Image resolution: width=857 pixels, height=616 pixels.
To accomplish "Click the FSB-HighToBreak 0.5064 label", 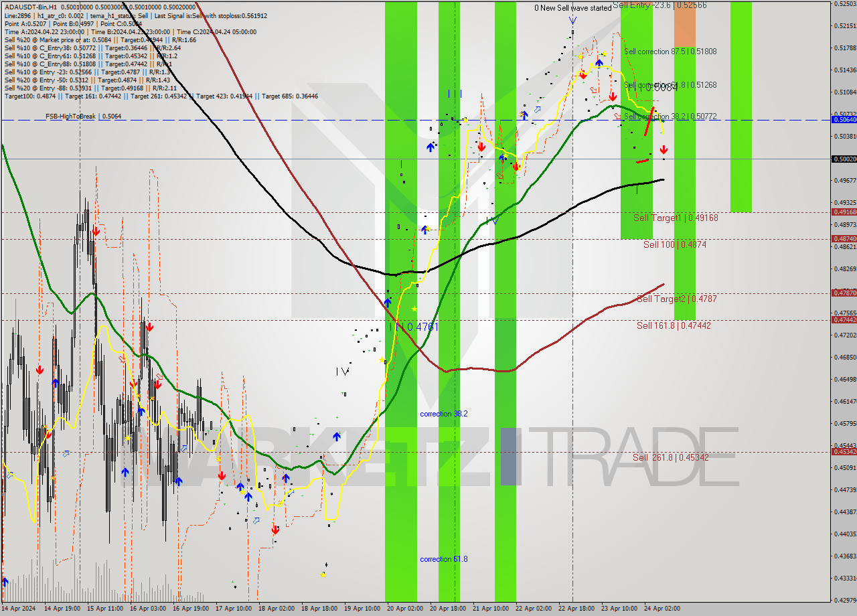I will (x=84, y=117).
